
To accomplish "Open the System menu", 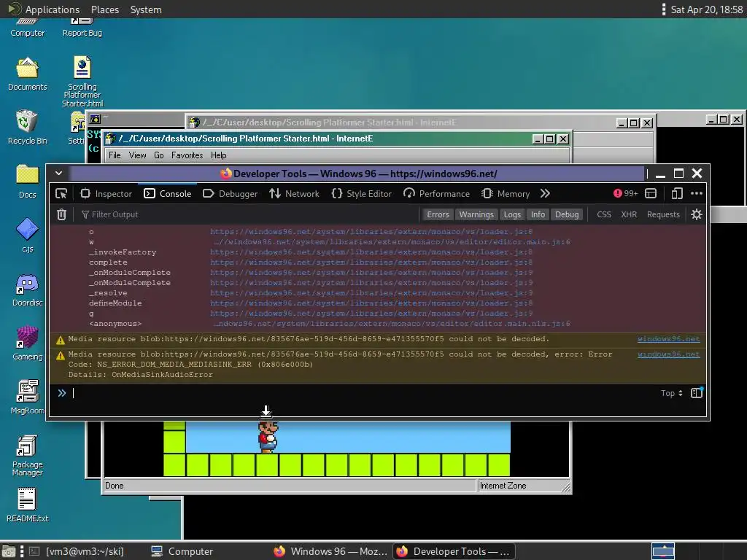I will point(146,9).
